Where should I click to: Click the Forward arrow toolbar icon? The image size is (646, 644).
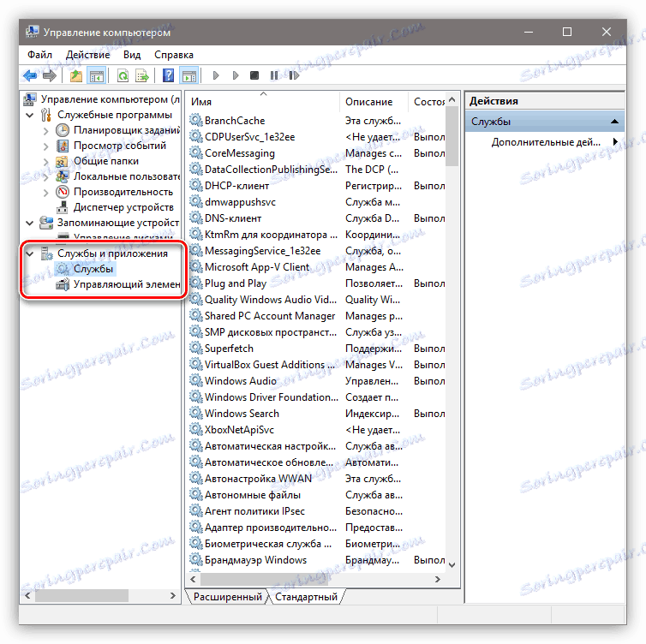point(50,75)
